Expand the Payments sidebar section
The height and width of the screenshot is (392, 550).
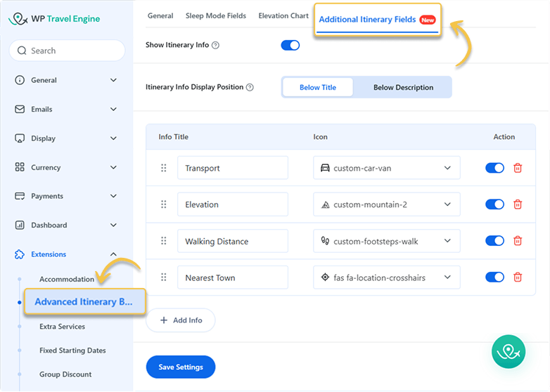pos(66,196)
